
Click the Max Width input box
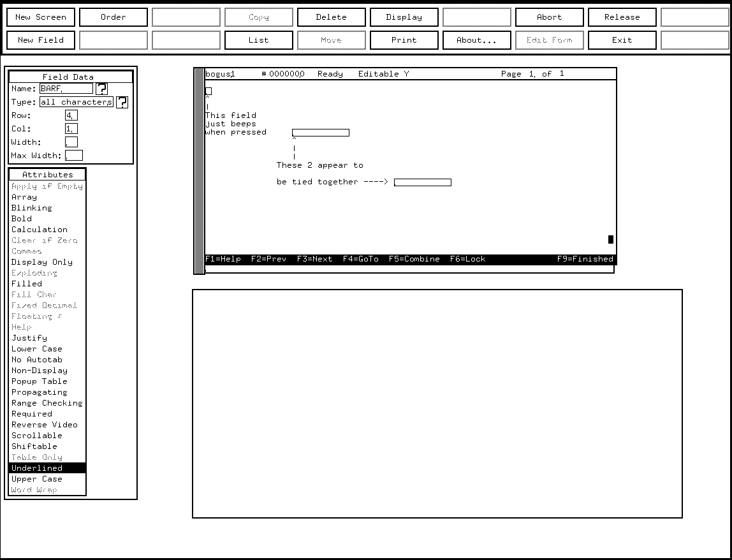coord(74,156)
